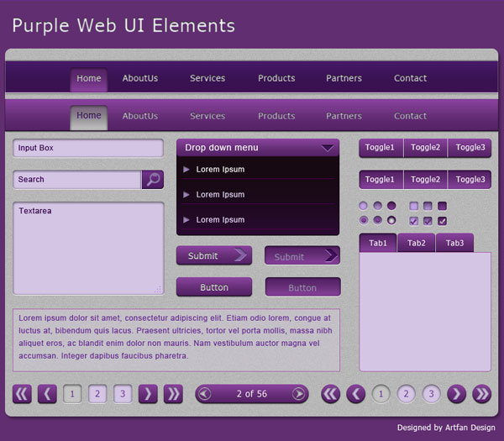
Task: Select Toggle2 in the first toggle group
Action: (425, 148)
